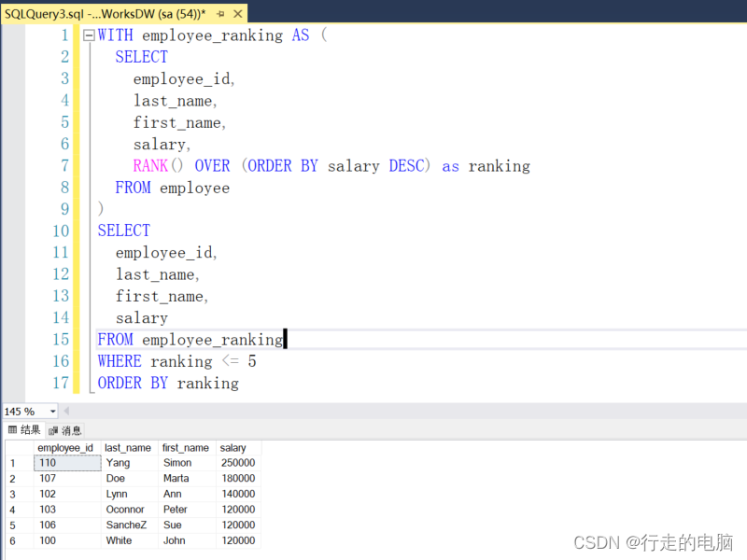
Task: Close the SQLQuery3.sql tab
Action: pyautogui.click(x=237, y=14)
